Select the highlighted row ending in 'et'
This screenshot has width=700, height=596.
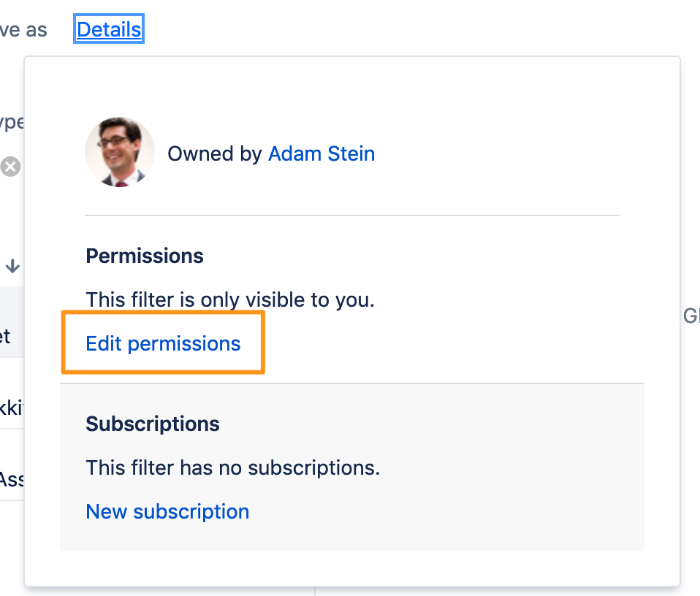click(12, 322)
